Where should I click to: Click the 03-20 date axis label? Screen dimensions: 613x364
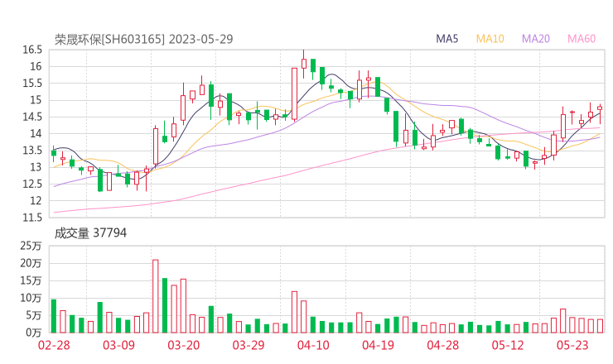[x=183, y=345]
